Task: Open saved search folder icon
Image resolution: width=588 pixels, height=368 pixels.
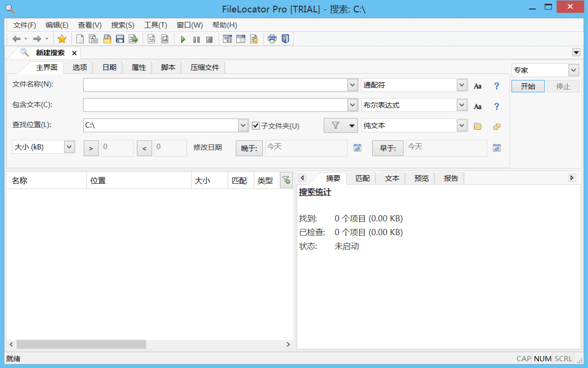Action: (x=107, y=39)
